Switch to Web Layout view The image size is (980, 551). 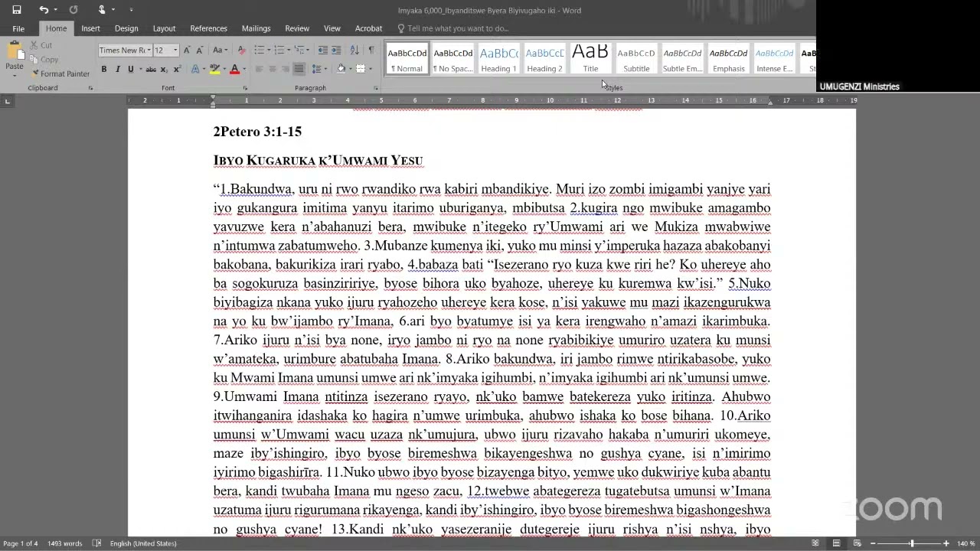[857, 543]
